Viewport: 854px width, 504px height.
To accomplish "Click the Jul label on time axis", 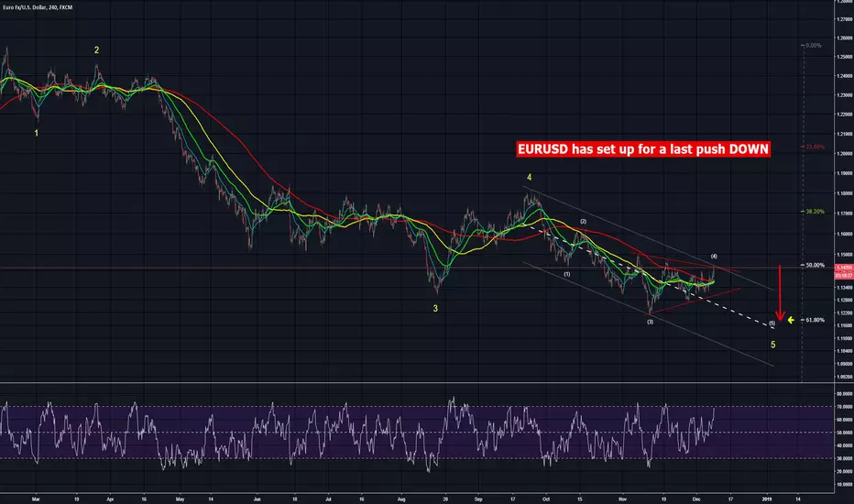I will pos(328,499).
